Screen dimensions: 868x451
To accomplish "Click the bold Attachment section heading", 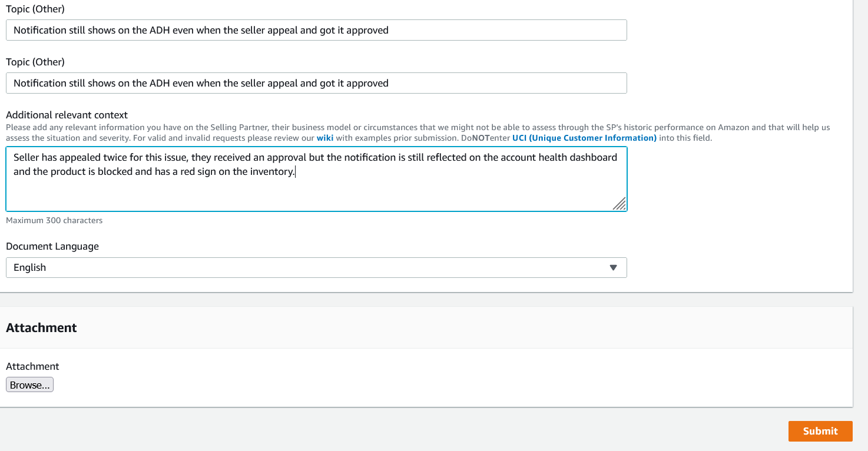I will pyautogui.click(x=41, y=327).
